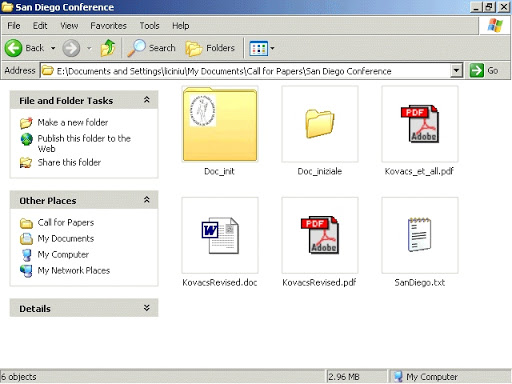Collapse the File and Folder Tasks panel
Image resolution: width=512 pixels, height=384 pixels.
coord(147,100)
